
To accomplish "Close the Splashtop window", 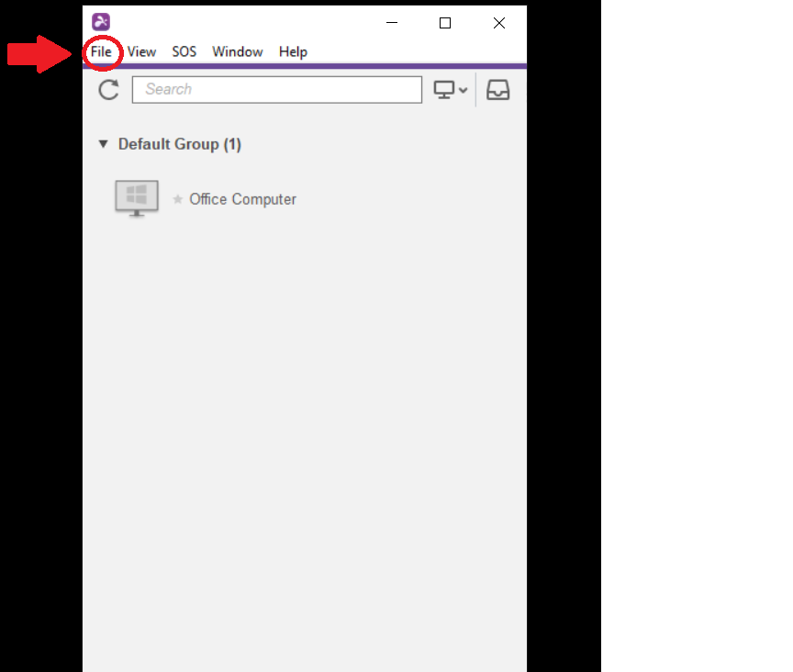I will coord(499,23).
